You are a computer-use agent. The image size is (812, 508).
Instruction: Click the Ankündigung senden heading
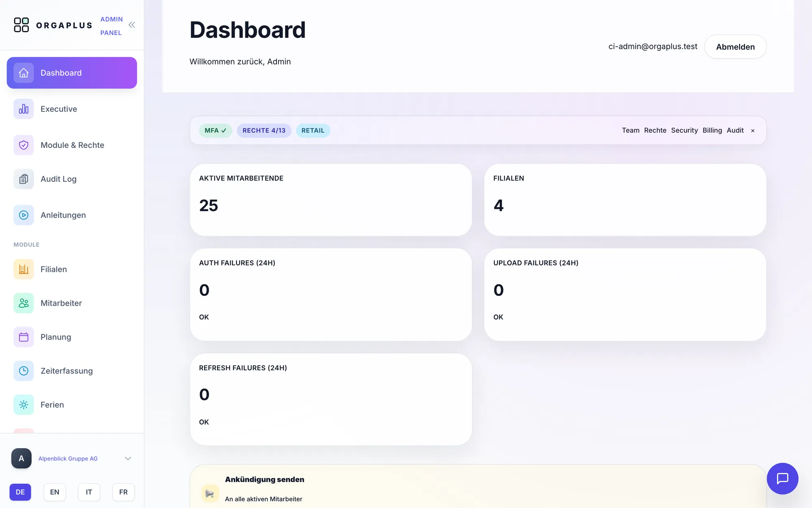point(265,480)
